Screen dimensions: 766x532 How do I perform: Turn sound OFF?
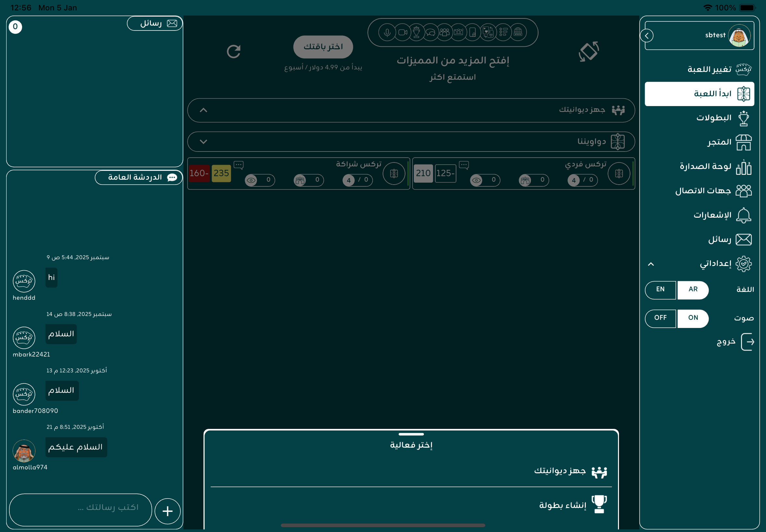pos(660,318)
